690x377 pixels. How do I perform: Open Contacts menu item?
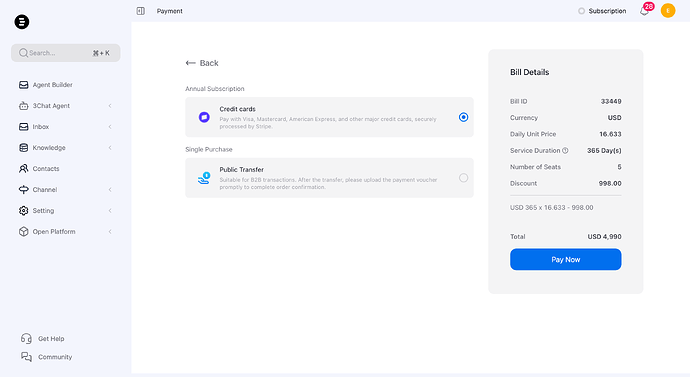(x=66, y=168)
